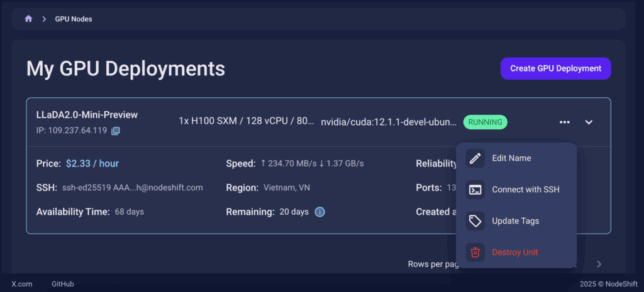Click the LLaDA2.0-Mini-Preview deployment name
Viewport: 644px width, 292px height.
[x=87, y=115]
